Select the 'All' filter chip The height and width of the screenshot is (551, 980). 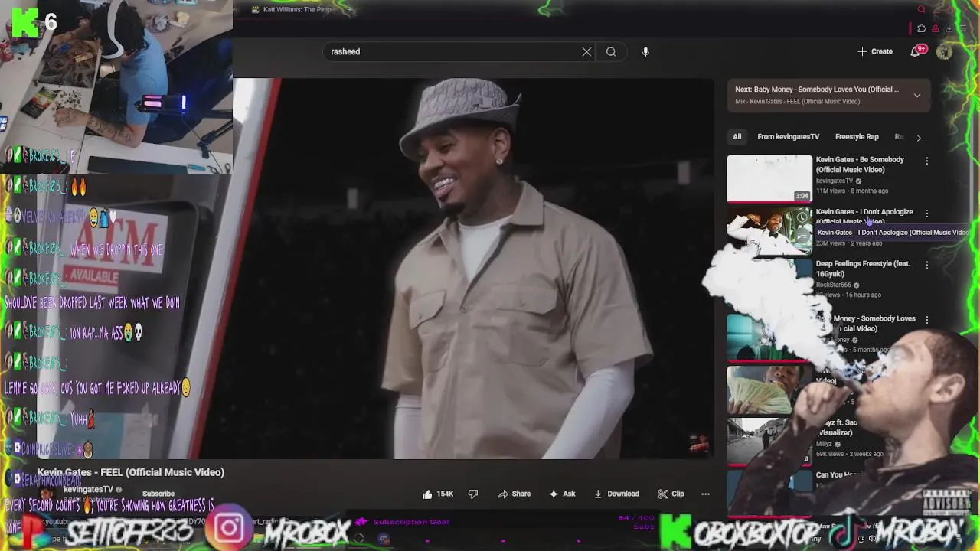click(x=737, y=137)
